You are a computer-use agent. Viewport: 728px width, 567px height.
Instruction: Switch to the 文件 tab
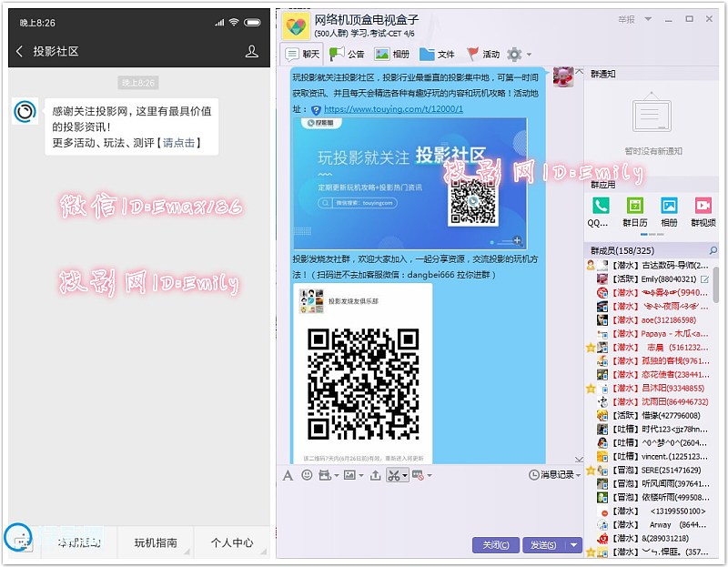(437, 55)
